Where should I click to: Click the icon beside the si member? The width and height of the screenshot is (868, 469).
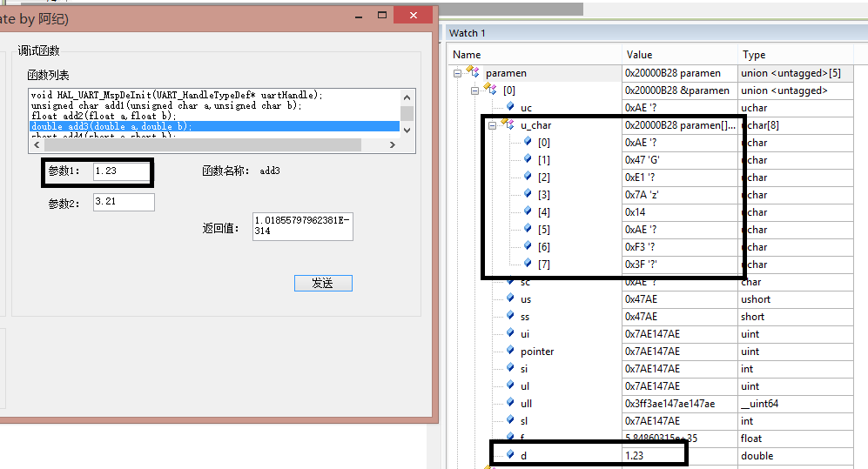tap(510, 369)
